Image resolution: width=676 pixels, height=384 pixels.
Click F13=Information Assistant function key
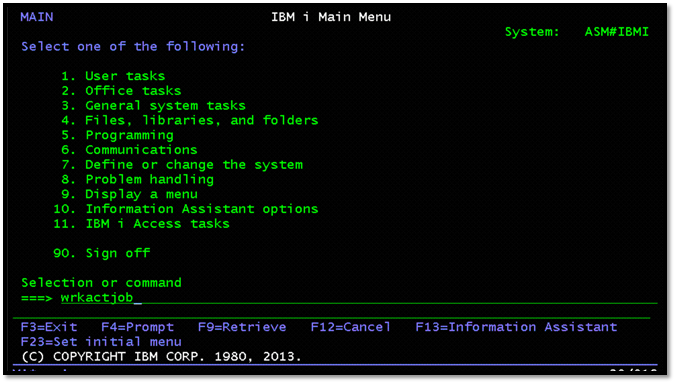coord(516,327)
